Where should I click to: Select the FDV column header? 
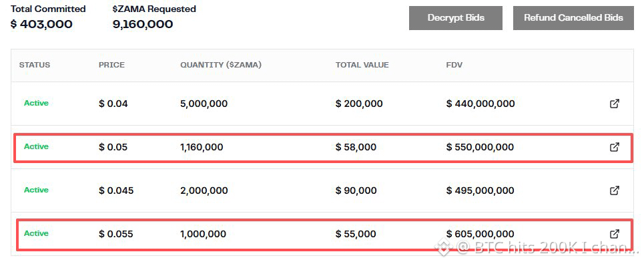coord(454,65)
